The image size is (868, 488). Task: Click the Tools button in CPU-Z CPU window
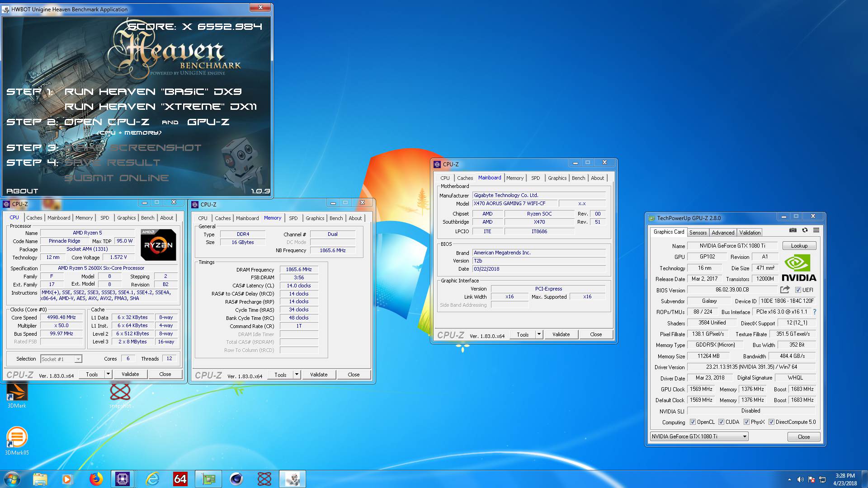coord(92,374)
